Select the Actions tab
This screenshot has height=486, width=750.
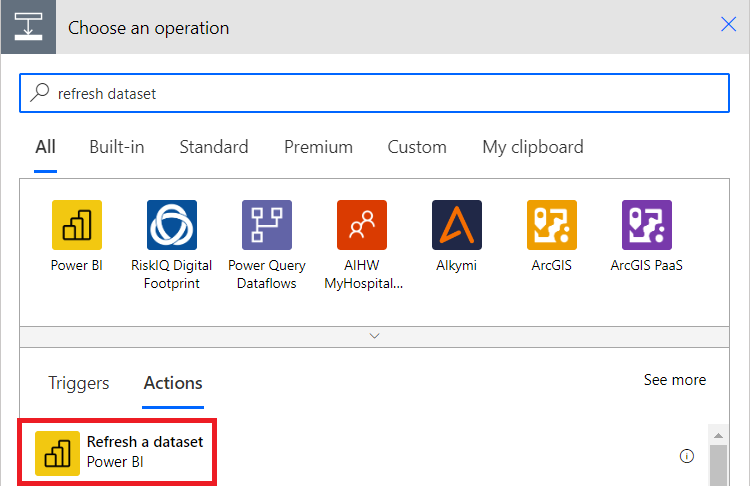[x=173, y=383]
